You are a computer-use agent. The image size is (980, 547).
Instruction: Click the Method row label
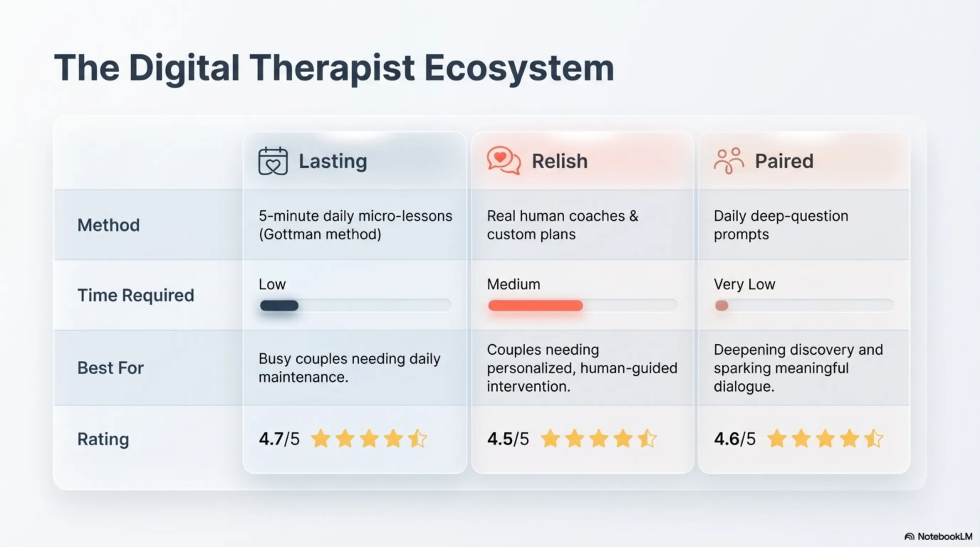point(109,225)
